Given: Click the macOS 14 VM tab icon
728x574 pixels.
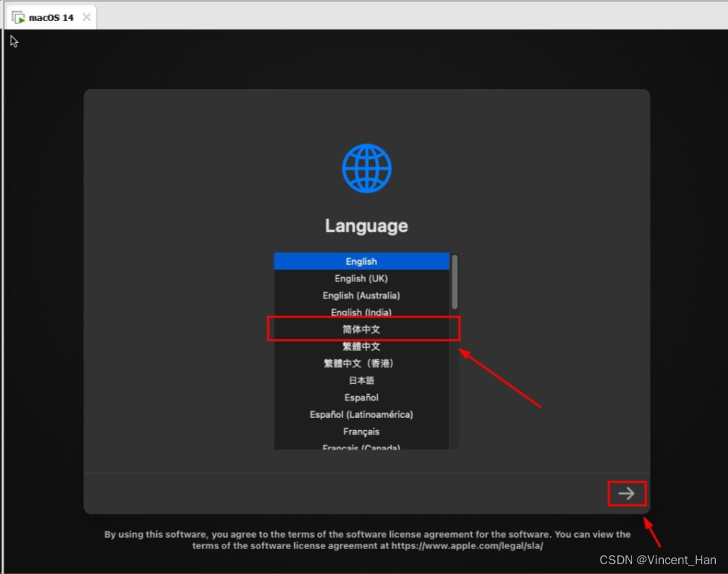Looking at the screenshot, I should tap(19, 17).
